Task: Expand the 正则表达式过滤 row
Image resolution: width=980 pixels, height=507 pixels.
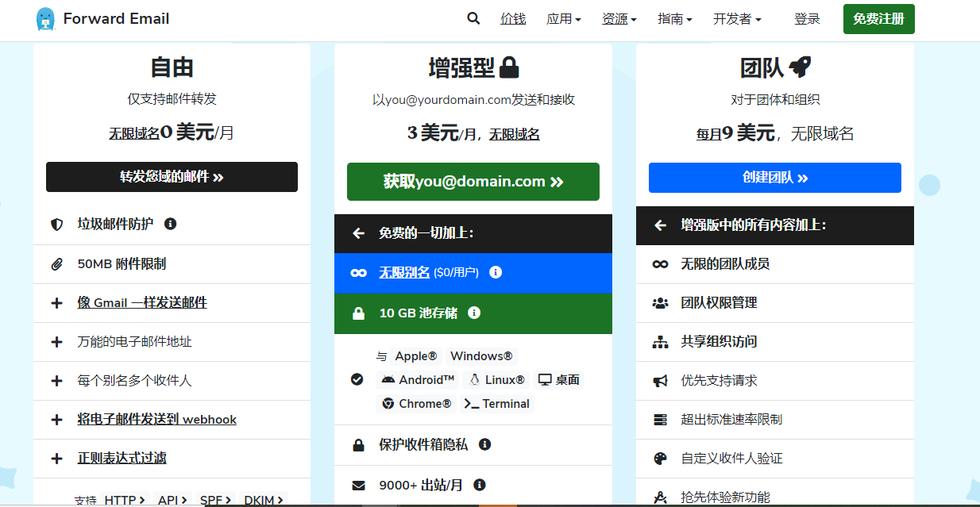Action: (x=172, y=459)
